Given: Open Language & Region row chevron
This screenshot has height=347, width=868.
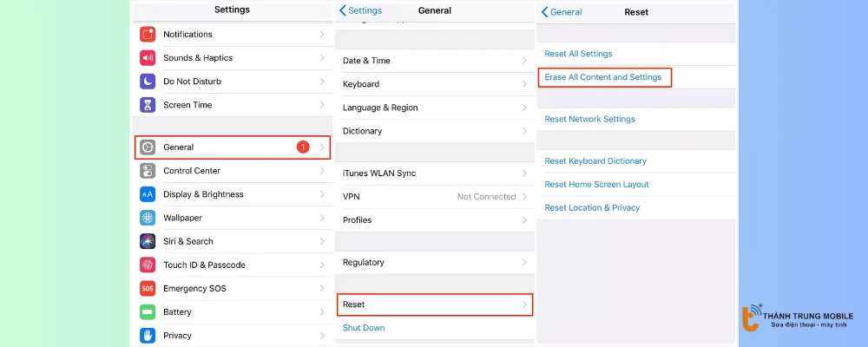Looking at the screenshot, I should tap(524, 108).
